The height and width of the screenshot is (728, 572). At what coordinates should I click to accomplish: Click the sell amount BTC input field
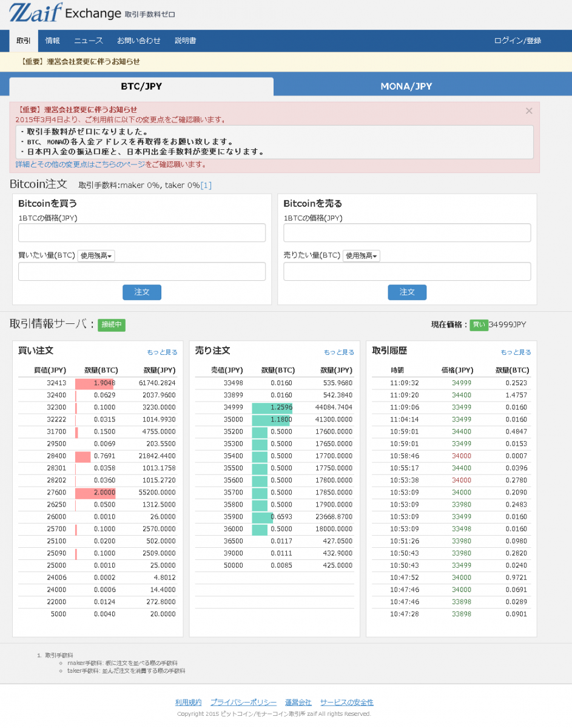(x=407, y=272)
